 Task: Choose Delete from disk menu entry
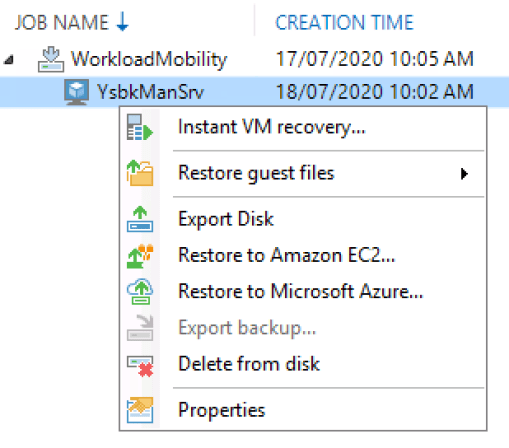(x=249, y=364)
